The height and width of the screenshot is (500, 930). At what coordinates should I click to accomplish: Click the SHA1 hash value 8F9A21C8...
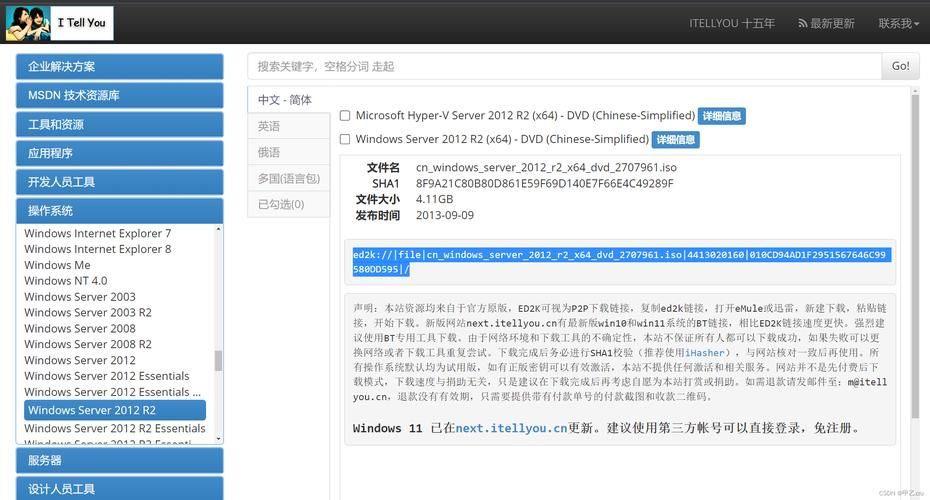coord(544,183)
